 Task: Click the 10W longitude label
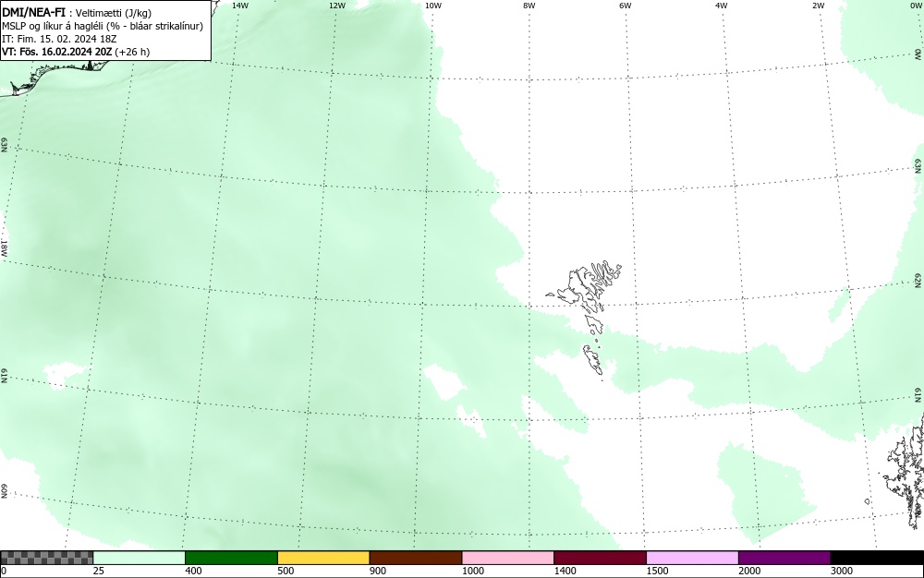pyautogui.click(x=432, y=6)
